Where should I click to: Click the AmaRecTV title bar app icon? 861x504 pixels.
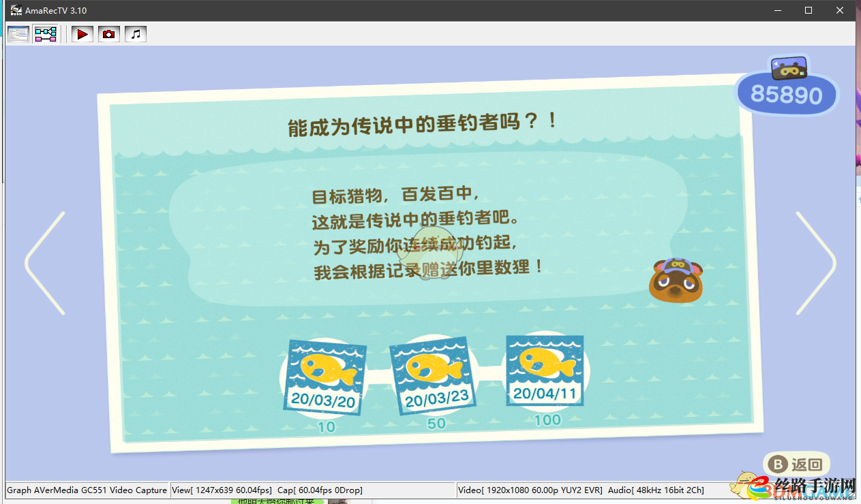point(16,10)
